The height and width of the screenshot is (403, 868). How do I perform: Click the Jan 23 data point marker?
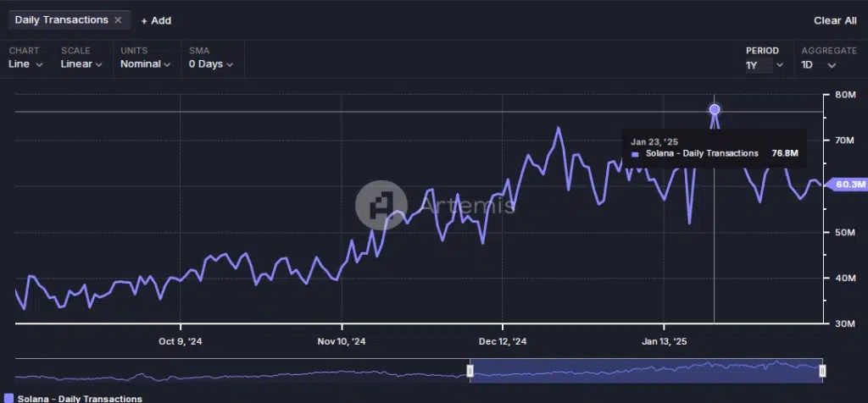714,109
